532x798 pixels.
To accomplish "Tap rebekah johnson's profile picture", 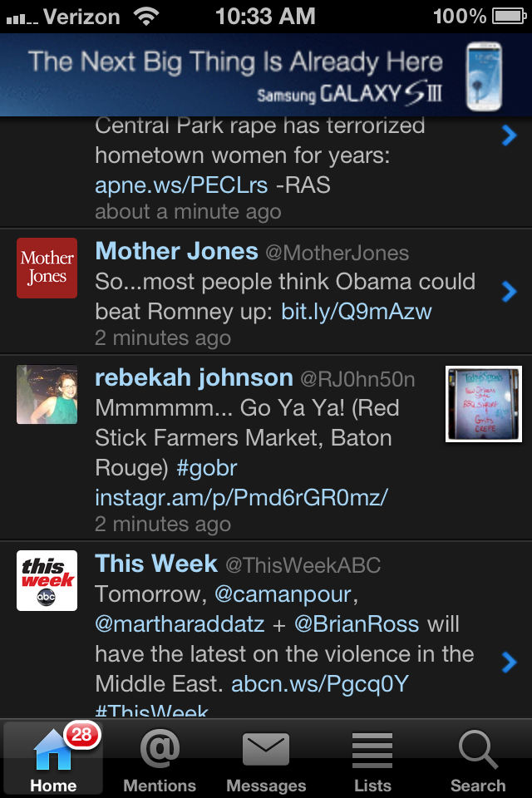I will click(x=47, y=394).
